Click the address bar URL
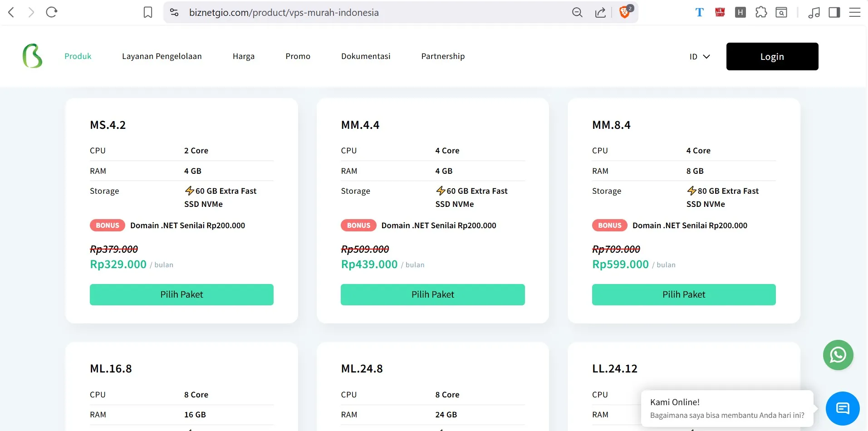 pyautogui.click(x=284, y=13)
